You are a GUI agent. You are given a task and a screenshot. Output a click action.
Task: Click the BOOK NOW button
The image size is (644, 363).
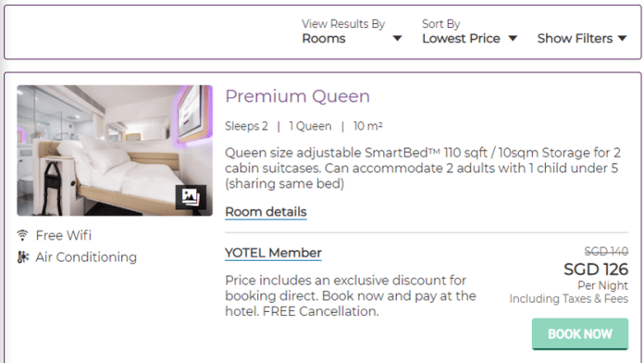[580, 333]
